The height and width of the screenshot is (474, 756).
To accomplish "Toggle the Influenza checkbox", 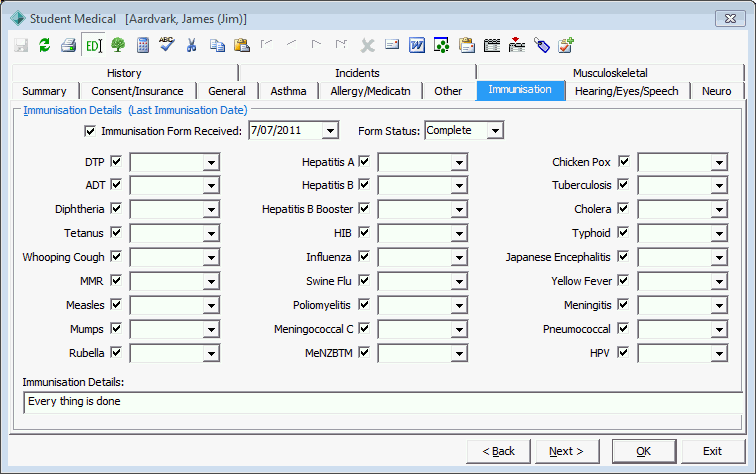I will point(364,256).
